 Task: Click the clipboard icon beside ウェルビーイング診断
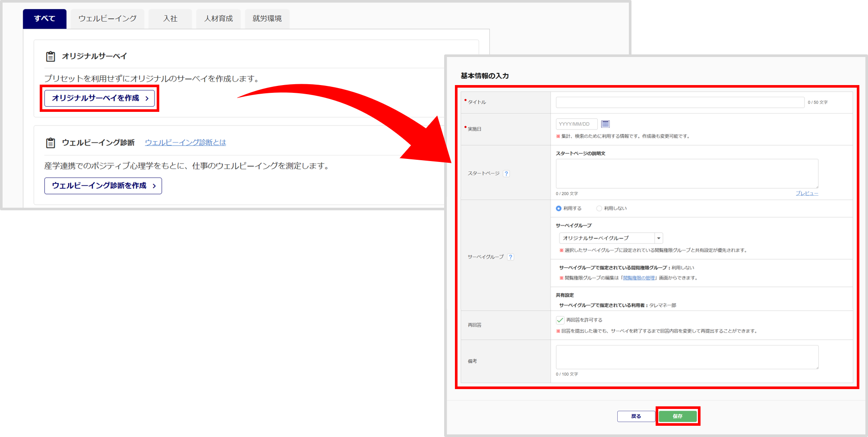(x=51, y=142)
